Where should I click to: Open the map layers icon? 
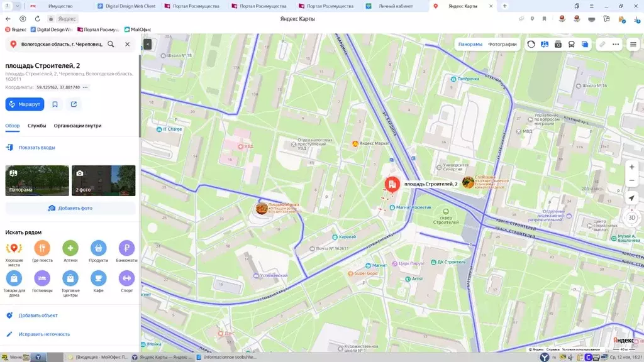pyautogui.click(x=585, y=44)
